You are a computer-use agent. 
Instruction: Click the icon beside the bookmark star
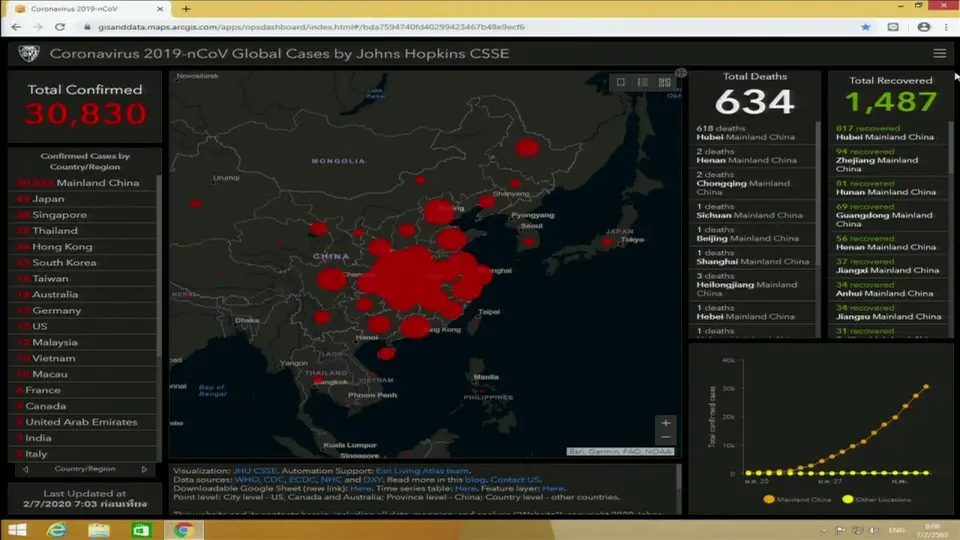(x=893, y=27)
